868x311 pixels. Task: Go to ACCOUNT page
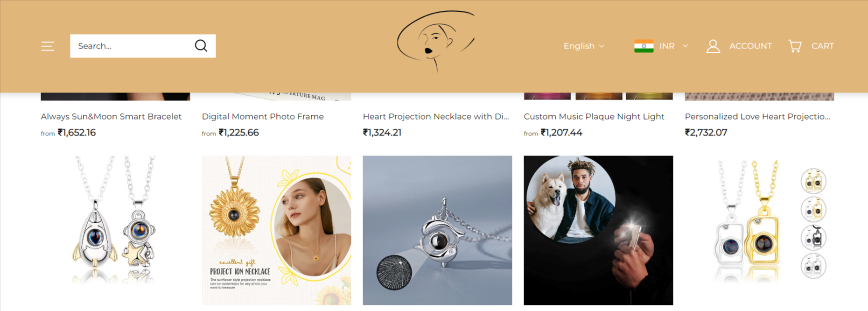[750, 46]
